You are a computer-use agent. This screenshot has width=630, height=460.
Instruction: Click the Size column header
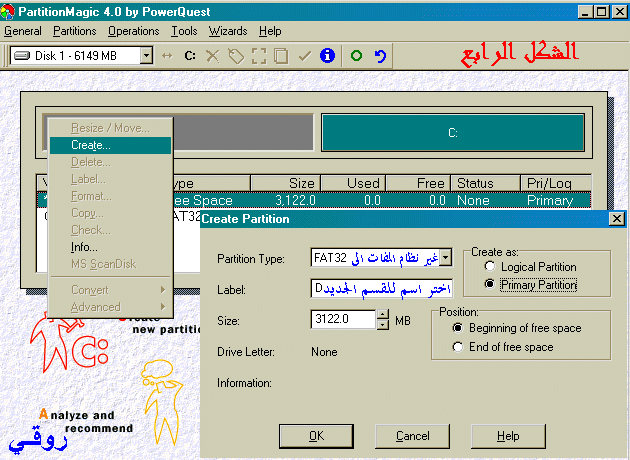click(285, 183)
